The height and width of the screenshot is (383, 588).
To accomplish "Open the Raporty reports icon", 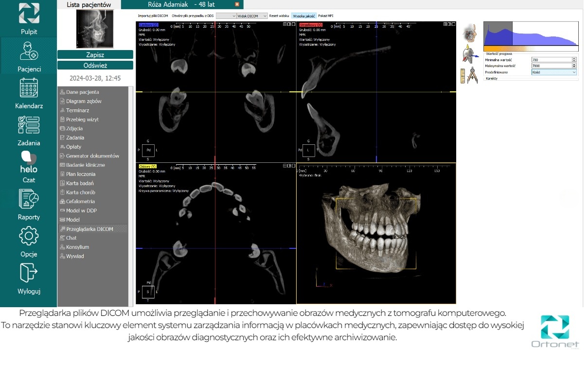I will point(29,199).
